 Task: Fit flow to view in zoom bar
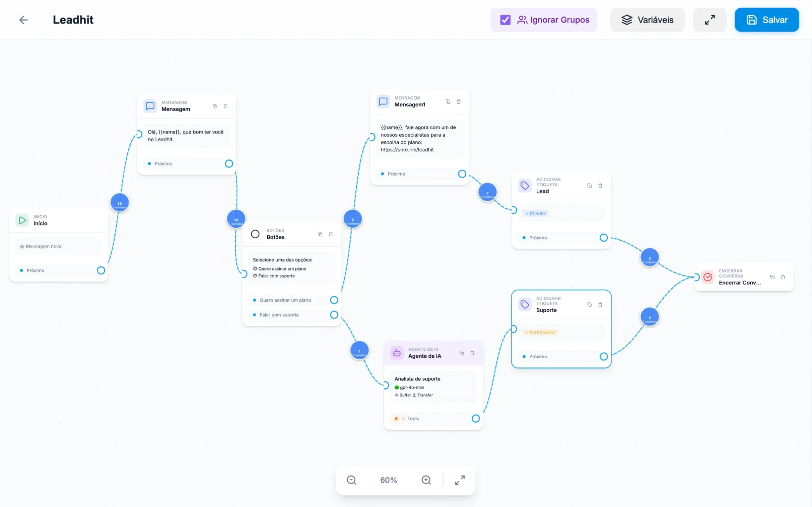click(x=460, y=480)
